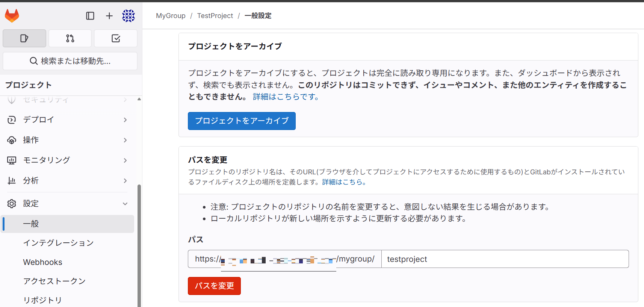644x307 pixels.
Task: Expand the モニタリング sidebar section
Action: click(x=47, y=160)
